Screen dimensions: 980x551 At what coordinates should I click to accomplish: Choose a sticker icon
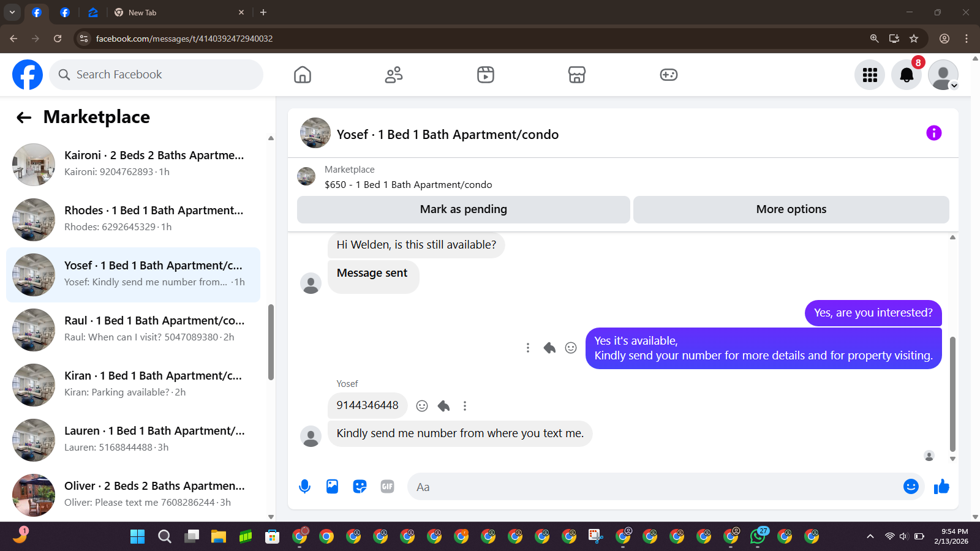(360, 487)
